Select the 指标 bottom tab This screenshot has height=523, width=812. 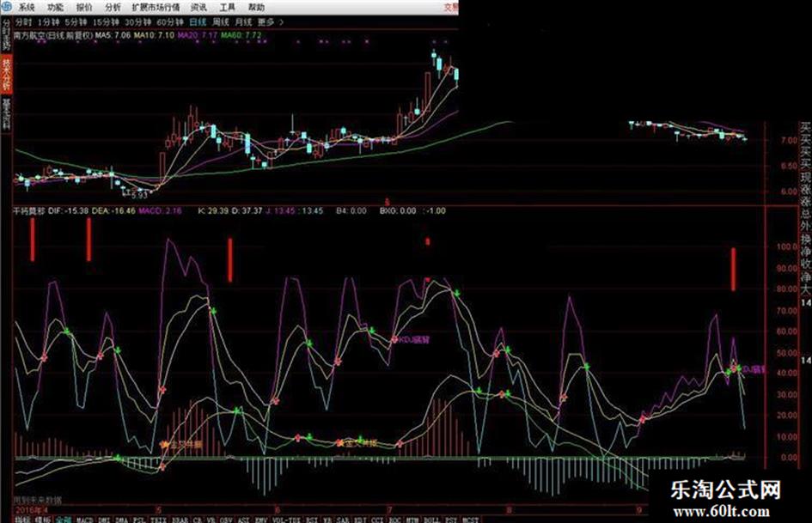point(22,519)
